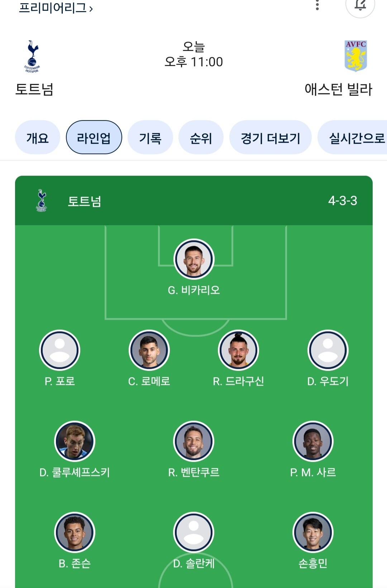The image size is (387, 588).
Task: Switch to the 개요 tab
Action: point(37,138)
